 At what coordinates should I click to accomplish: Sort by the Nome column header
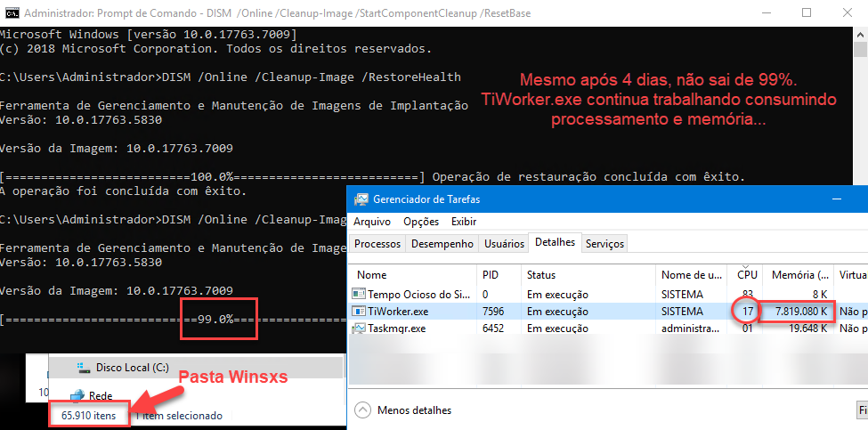[412, 274]
